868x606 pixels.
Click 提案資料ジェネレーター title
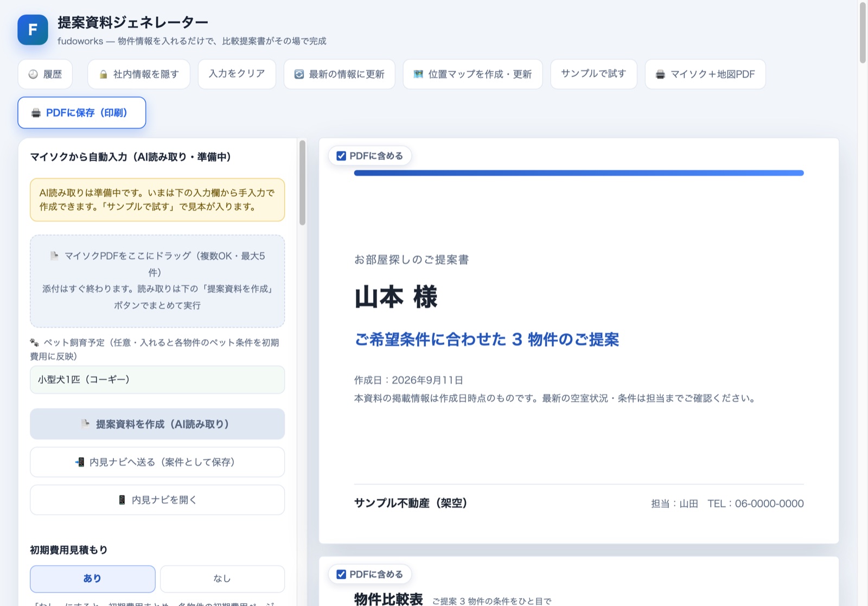133,22
